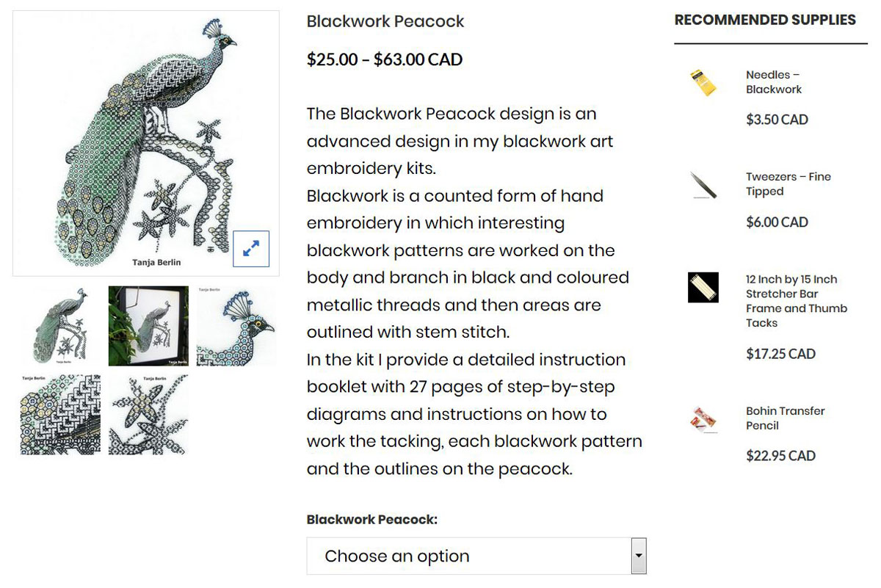Click the $25.00 – $63.00 CAD price

pyautogui.click(x=385, y=59)
